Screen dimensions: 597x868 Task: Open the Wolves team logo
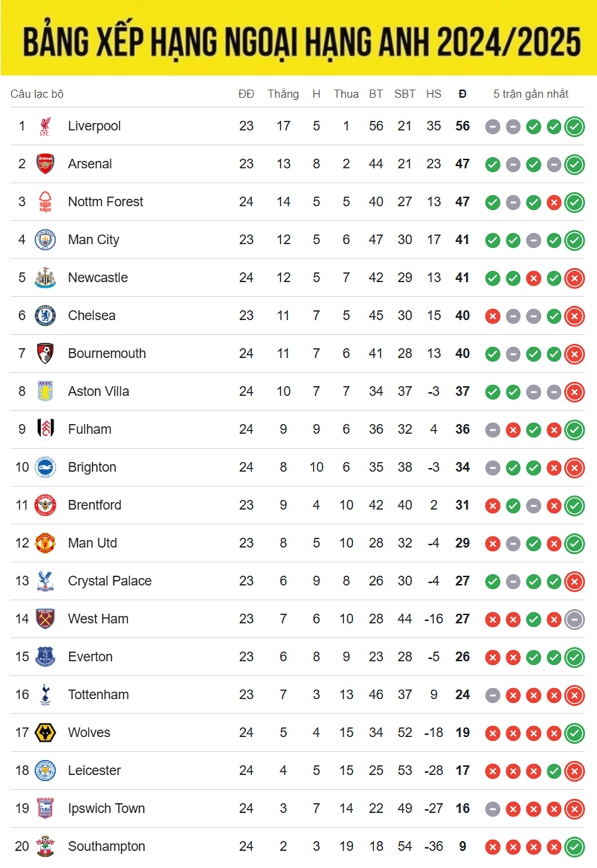click(x=45, y=732)
